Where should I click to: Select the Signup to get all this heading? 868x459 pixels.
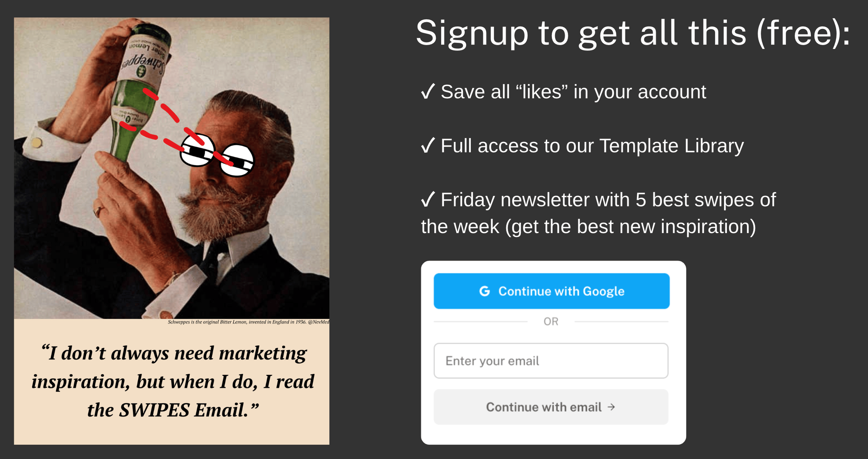tap(633, 33)
